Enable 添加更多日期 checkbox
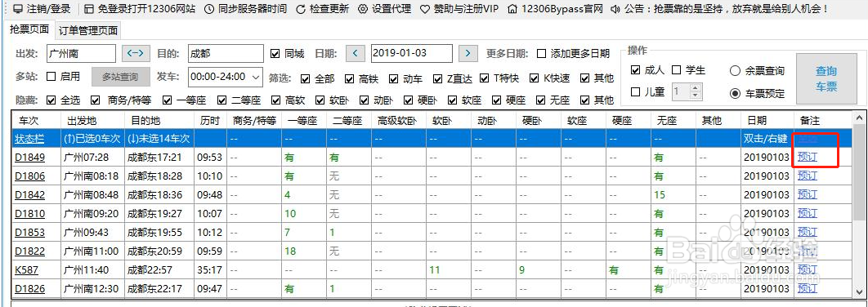The height and width of the screenshot is (307, 868). point(541,54)
